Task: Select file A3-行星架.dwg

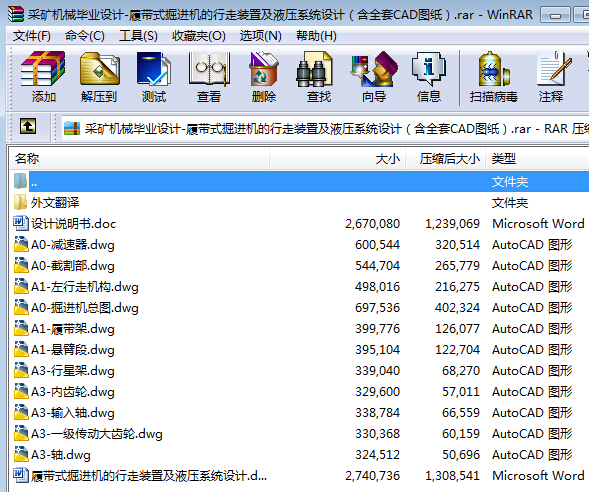Action: tap(72, 371)
